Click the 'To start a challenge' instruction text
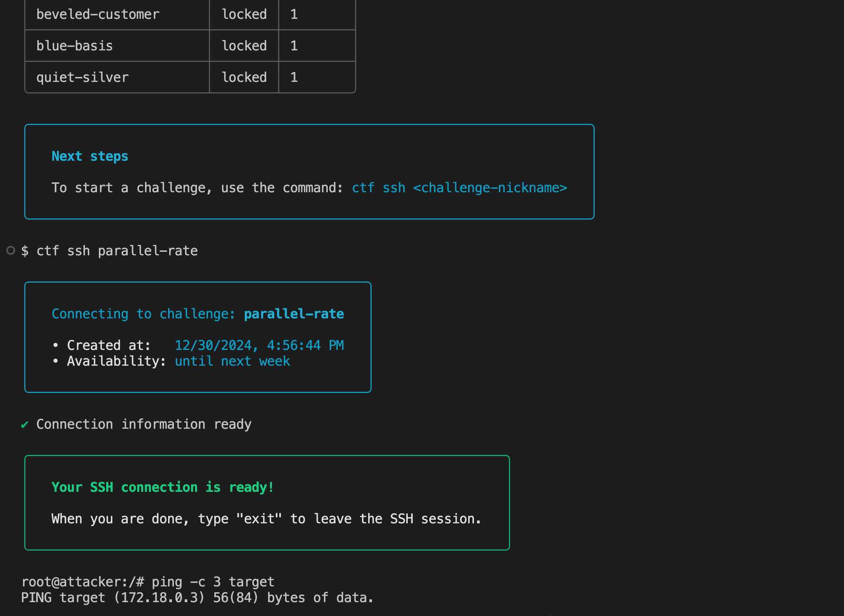The image size is (844, 616). point(197,188)
